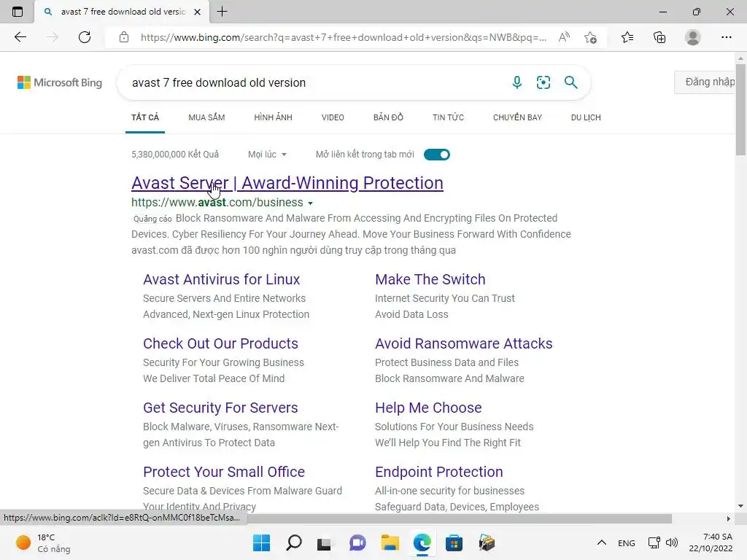Open visual search camera icon
Viewport: 747px width, 560px height.
[x=543, y=82]
